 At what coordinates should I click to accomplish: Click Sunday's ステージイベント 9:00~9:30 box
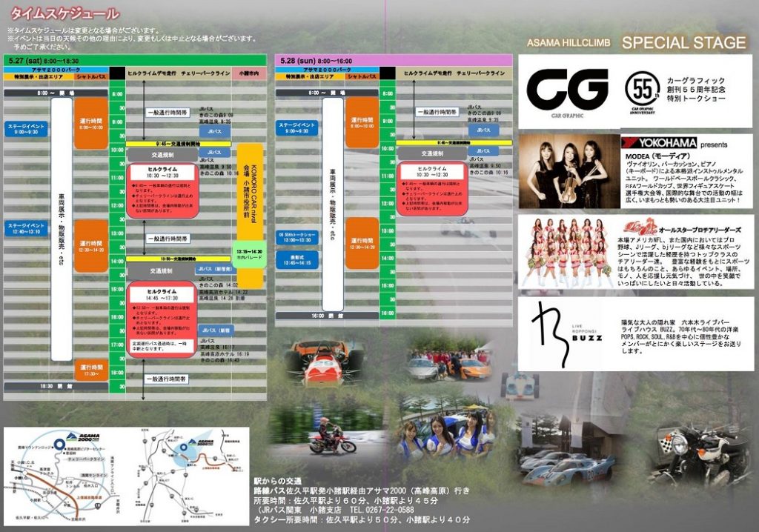(297, 127)
